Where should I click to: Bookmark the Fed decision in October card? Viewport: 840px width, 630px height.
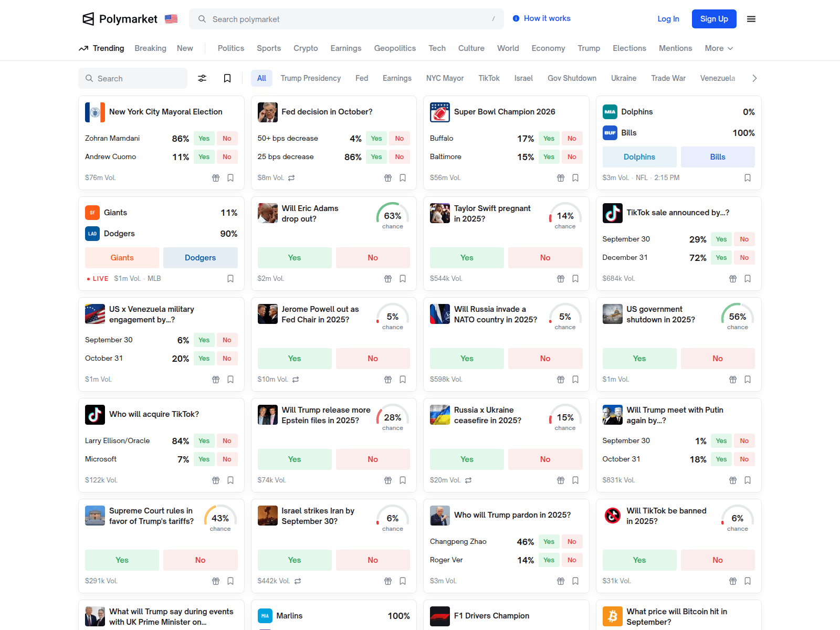[x=403, y=178]
